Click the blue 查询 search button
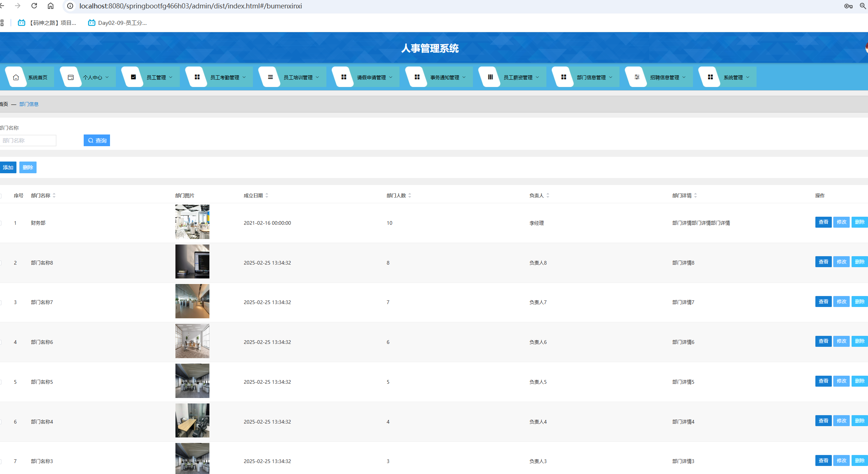This screenshot has width=868, height=474. pyautogui.click(x=97, y=140)
